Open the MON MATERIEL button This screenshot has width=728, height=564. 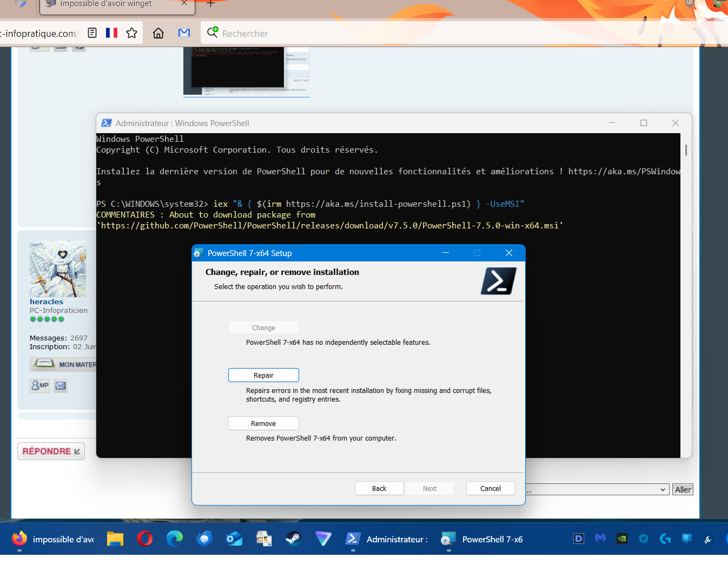[x=64, y=364]
